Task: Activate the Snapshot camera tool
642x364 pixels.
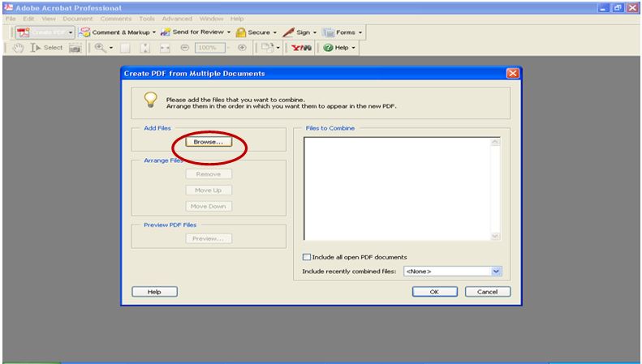Action: click(x=75, y=48)
